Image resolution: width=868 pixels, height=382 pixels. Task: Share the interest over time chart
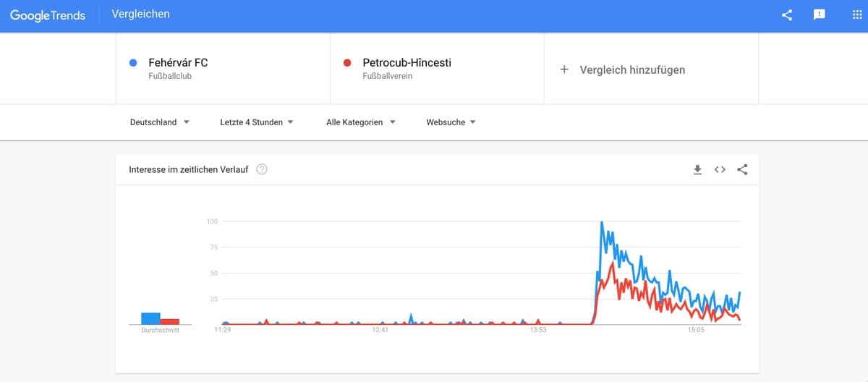tap(742, 170)
